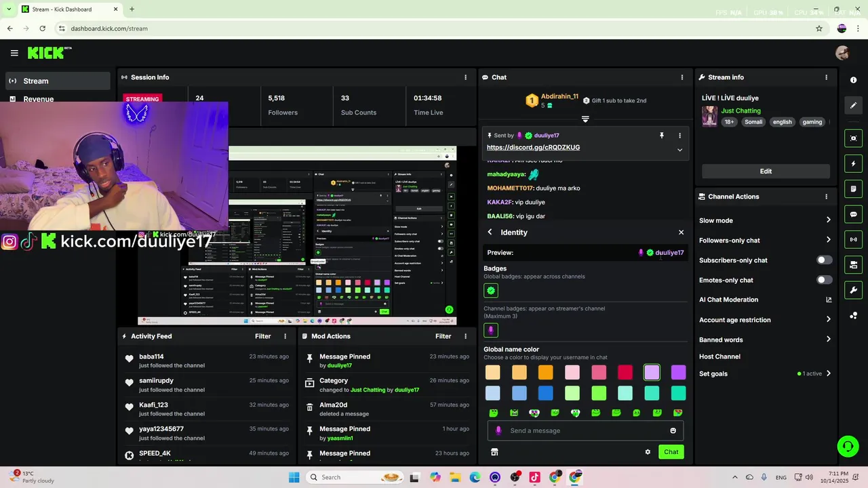
Task: Open Mod Actions Filter
Action: (x=443, y=336)
